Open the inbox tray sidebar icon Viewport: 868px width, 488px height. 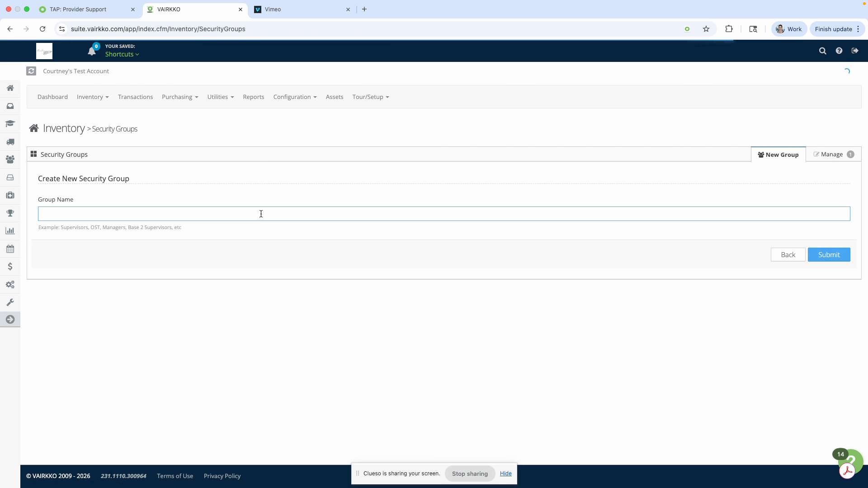(10, 106)
